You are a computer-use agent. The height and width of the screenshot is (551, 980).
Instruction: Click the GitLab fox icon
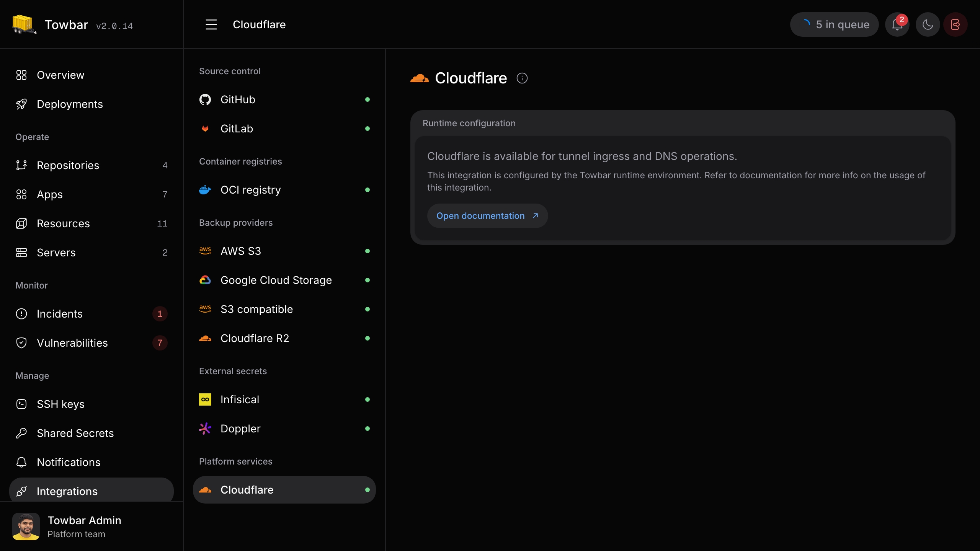[205, 129]
